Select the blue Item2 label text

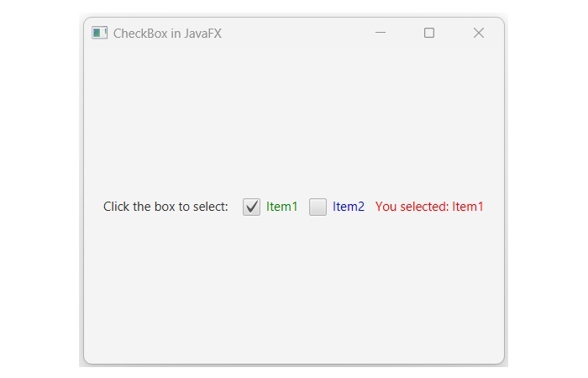coord(349,207)
